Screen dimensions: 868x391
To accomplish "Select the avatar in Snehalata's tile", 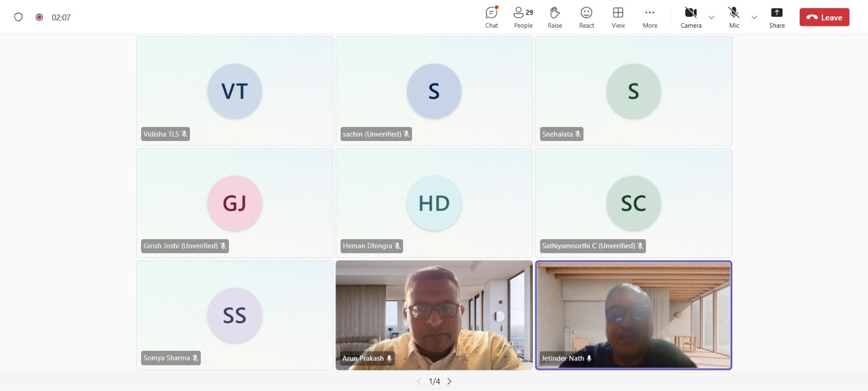I will tap(633, 91).
